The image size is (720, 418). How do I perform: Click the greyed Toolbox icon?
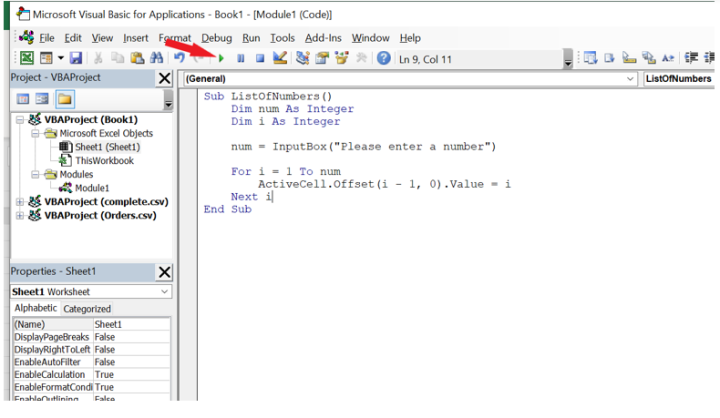coord(361,58)
